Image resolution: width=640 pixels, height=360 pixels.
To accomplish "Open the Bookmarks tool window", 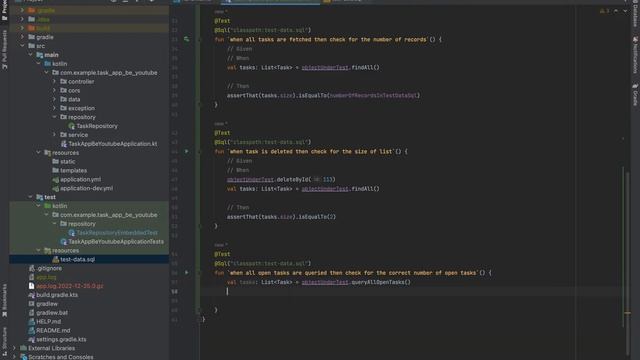I will click(x=4, y=300).
